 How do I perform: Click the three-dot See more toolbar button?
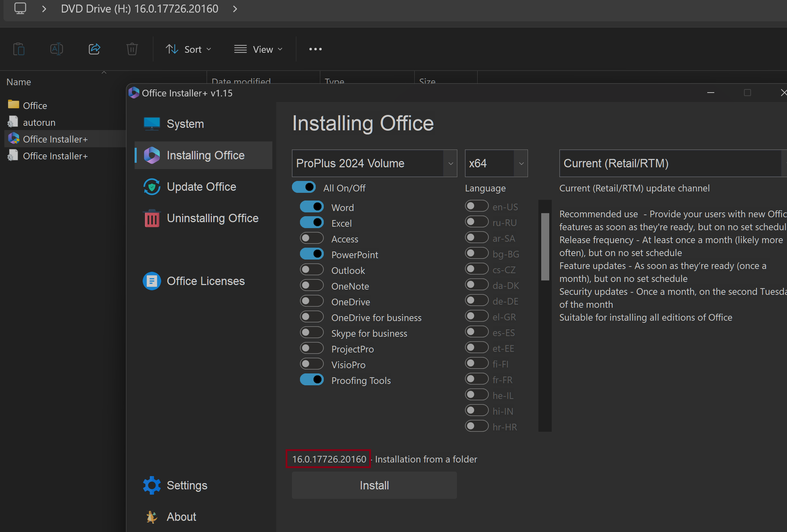[315, 49]
